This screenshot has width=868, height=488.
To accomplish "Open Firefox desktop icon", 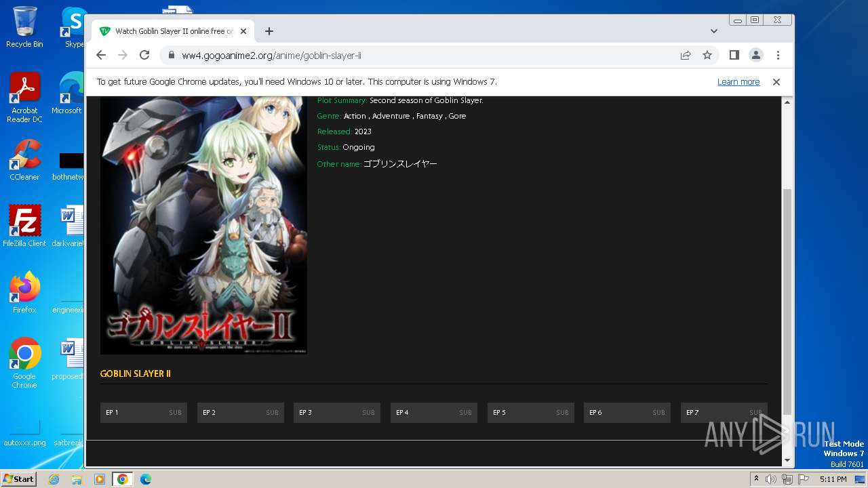I will 24,293.
